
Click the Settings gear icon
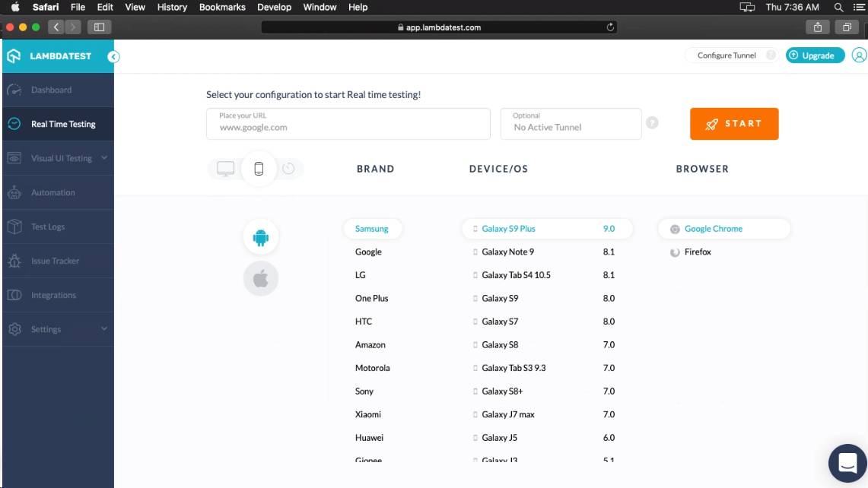[14, 329]
